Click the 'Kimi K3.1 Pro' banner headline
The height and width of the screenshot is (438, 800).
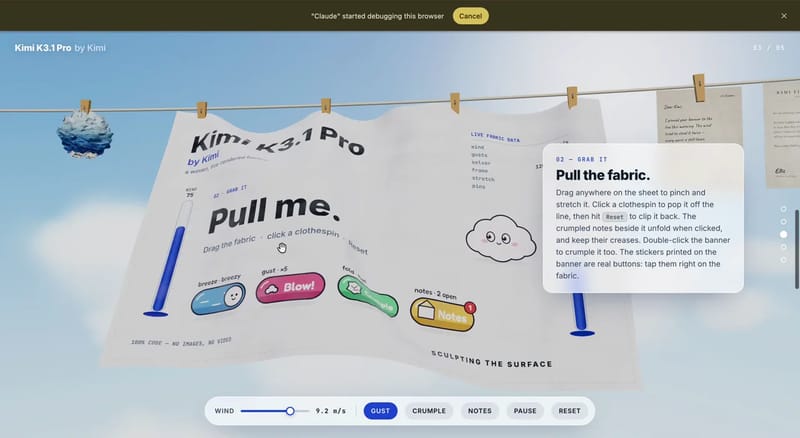coord(278,139)
